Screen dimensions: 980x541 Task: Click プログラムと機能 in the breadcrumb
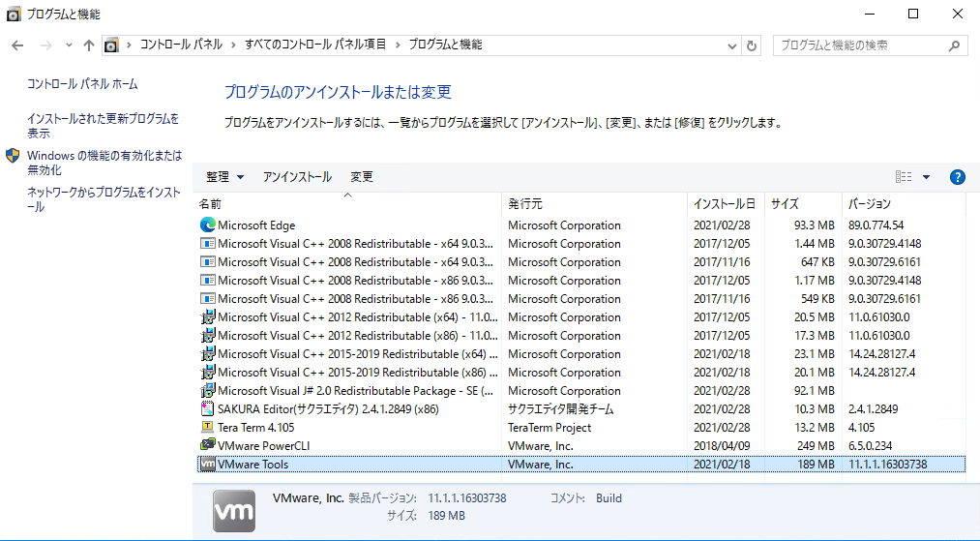[445, 45]
